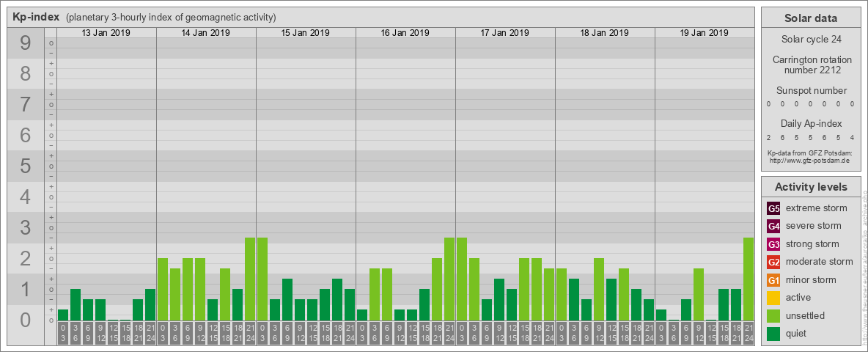Click the Daily Ap-index value '2'
Image resolution: width=868 pixels, height=352 pixels.
pyautogui.click(x=769, y=138)
